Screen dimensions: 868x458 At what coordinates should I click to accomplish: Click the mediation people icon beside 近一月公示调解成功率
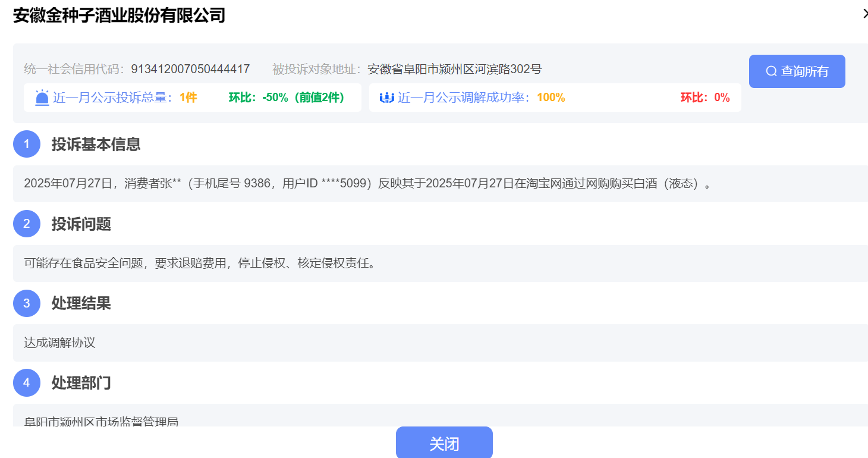pos(387,98)
